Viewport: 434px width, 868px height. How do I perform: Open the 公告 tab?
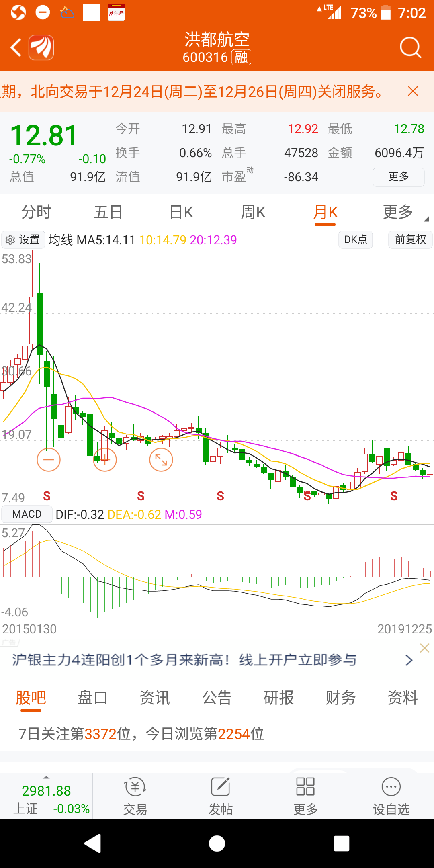click(x=217, y=697)
